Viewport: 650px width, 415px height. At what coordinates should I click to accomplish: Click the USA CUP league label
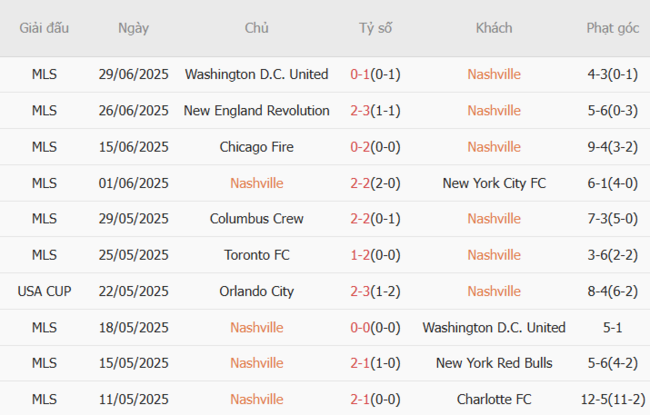(44, 291)
